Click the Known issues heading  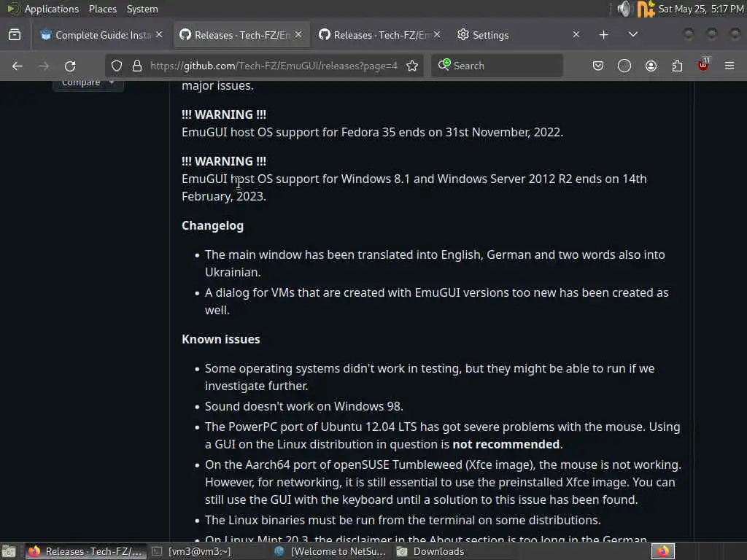220,340
